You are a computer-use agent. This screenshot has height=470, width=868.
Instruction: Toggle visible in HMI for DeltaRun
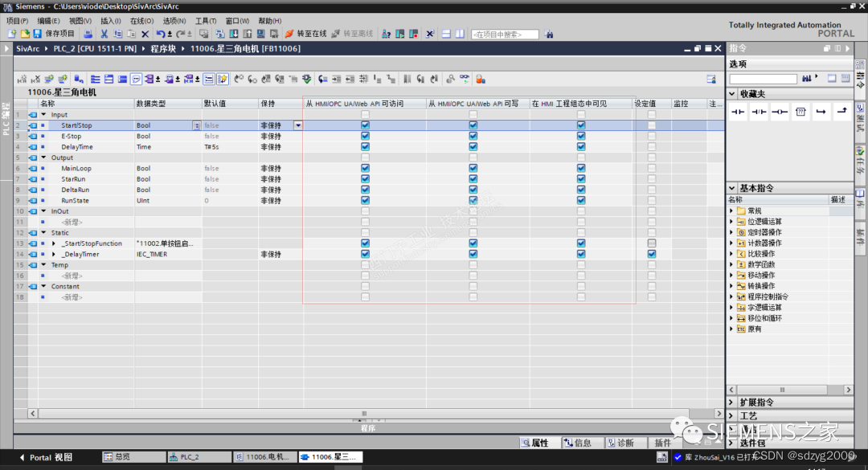point(581,190)
